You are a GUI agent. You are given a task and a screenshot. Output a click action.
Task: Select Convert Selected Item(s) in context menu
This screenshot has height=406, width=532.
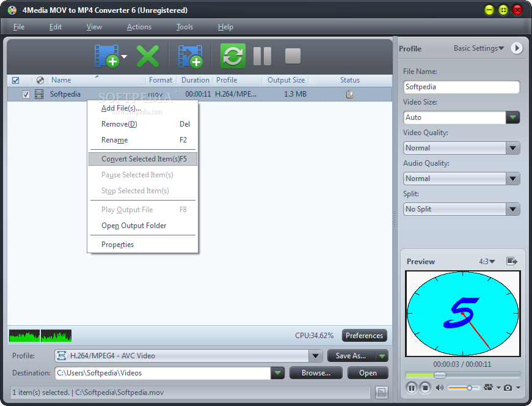pyautogui.click(x=142, y=159)
